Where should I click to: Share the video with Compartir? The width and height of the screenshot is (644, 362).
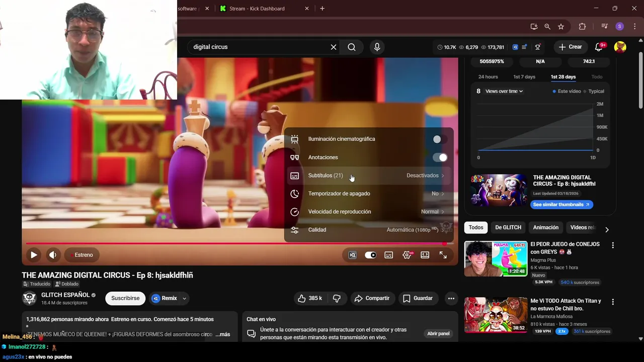pyautogui.click(x=372, y=298)
